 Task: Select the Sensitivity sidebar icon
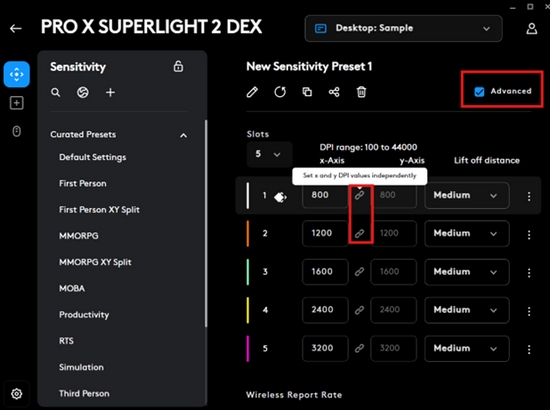pos(16,74)
